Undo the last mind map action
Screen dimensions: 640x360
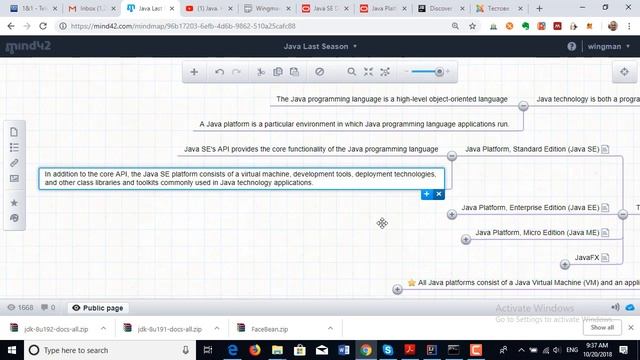(x=219, y=72)
